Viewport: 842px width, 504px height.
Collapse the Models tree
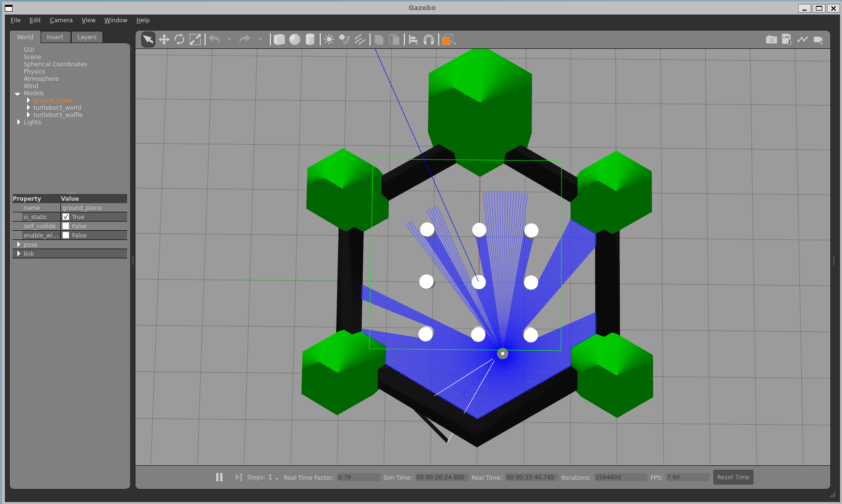click(18, 93)
